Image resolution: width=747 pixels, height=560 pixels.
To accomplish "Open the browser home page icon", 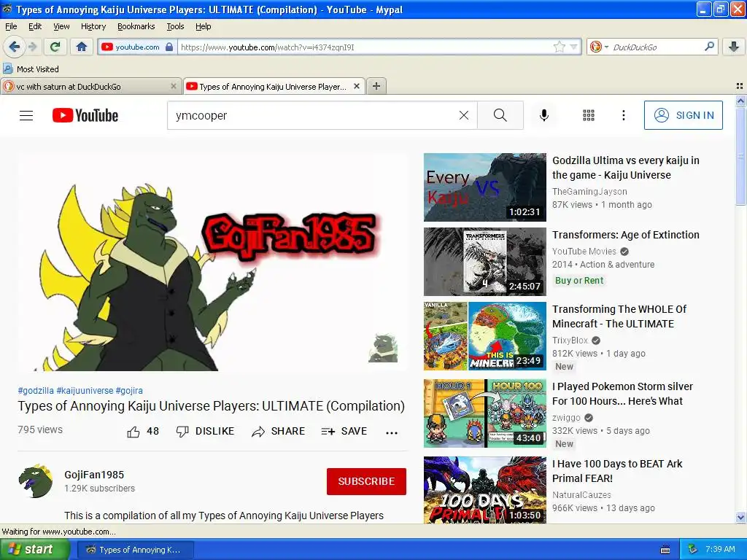I will coord(82,47).
